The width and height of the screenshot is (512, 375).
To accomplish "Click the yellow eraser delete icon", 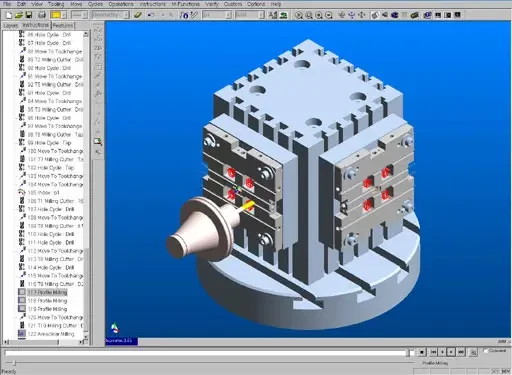I will (x=138, y=15).
